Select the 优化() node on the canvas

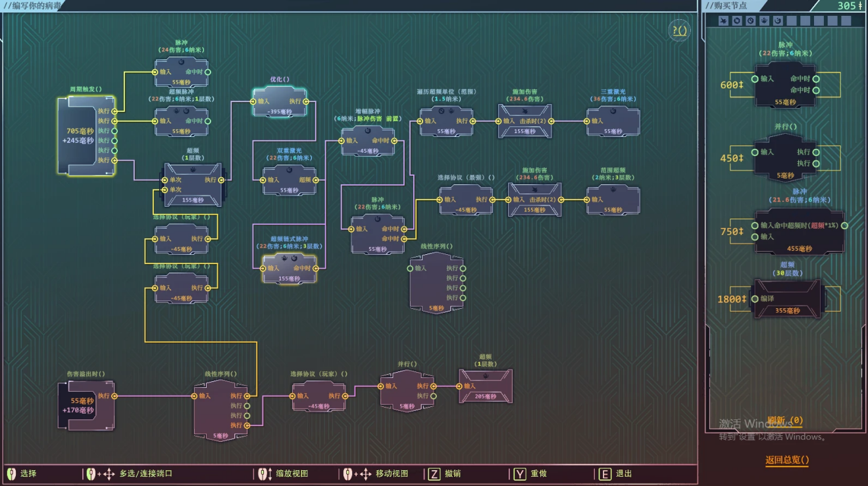[280, 102]
